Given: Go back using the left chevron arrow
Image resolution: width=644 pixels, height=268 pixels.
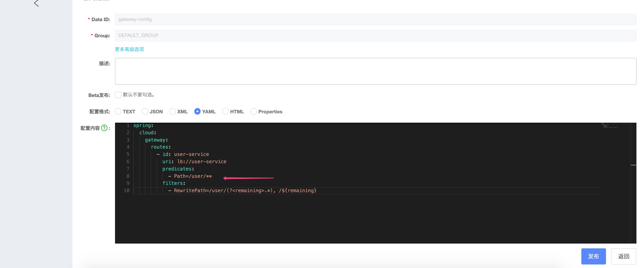Looking at the screenshot, I should (36, 3).
